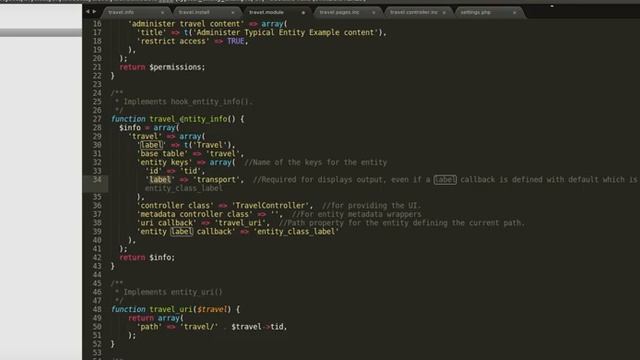The width and height of the screenshot is (640, 360).
Task: Click the highlighted 'label' key on line 34
Action: point(160,180)
